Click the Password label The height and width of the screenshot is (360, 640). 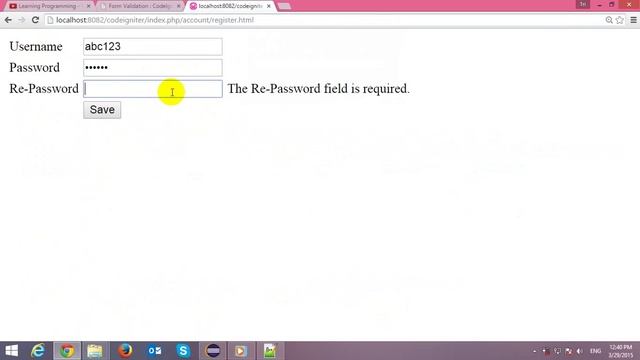coord(35,68)
